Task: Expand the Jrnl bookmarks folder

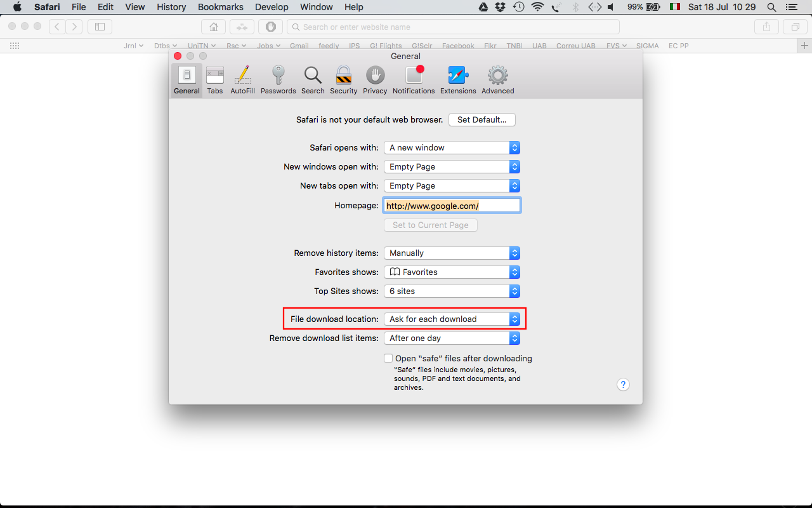Action: pyautogui.click(x=133, y=46)
